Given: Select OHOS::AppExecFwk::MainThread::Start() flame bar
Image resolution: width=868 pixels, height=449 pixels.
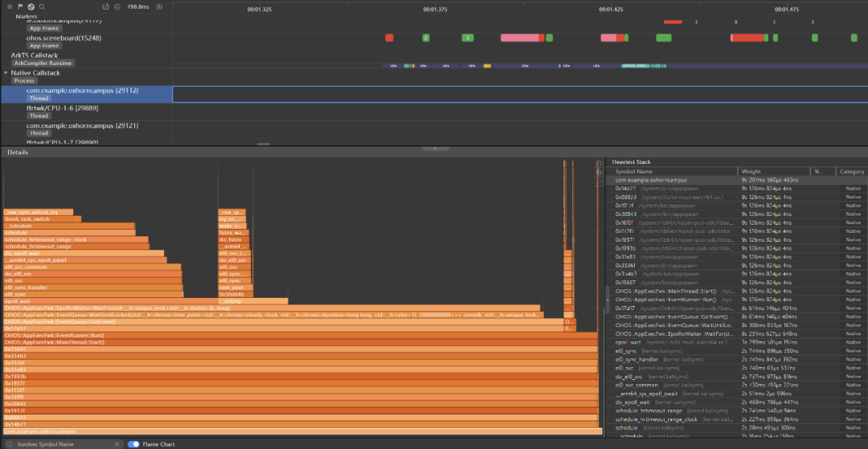Looking at the screenshot, I should coord(301,343).
